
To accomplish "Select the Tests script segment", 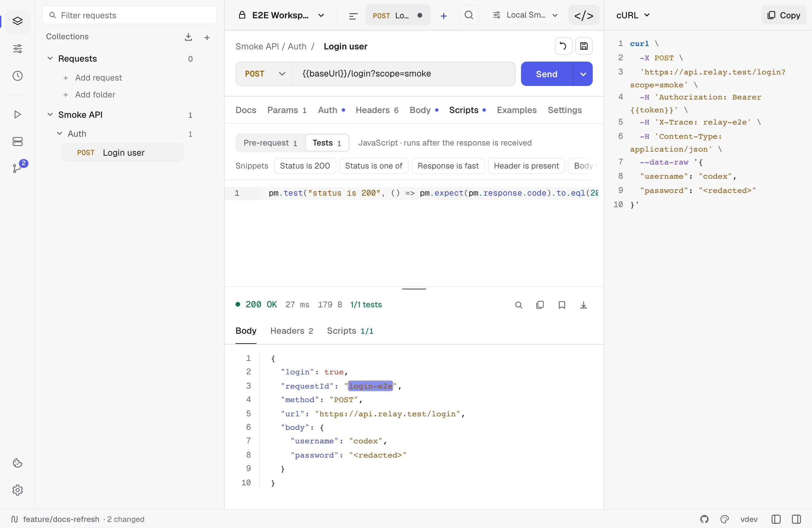I will pyautogui.click(x=326, y=143).
